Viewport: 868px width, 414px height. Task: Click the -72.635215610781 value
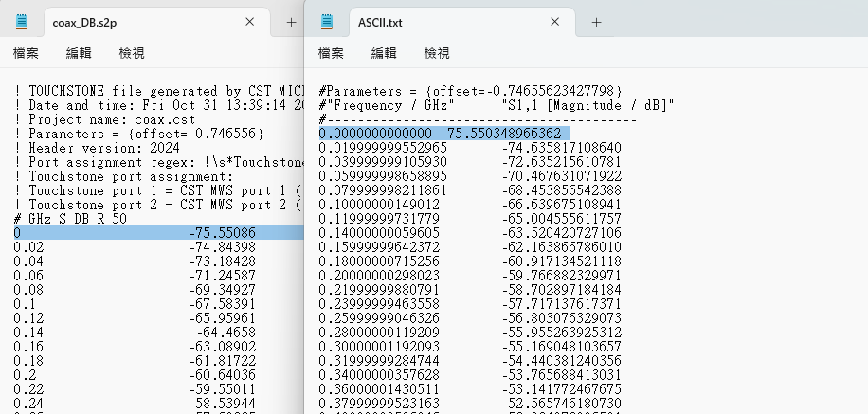click(562, 162)
